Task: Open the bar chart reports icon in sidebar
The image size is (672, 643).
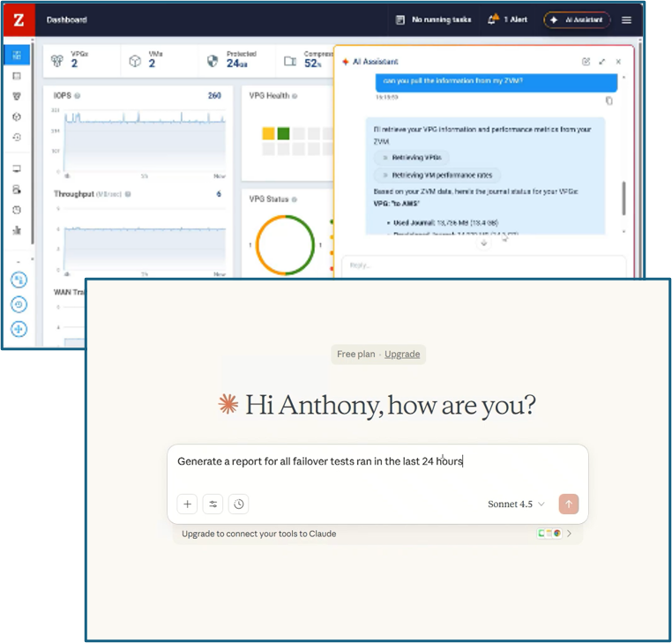Action: pyautogui.click(x=17, y=230)
